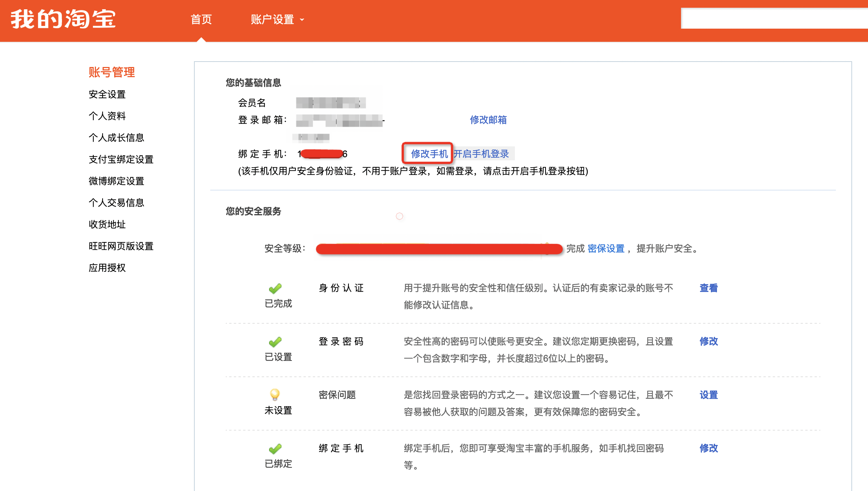Click the 开启手机登录 link
Screen dimensions: 868x491
coord(481,154)
